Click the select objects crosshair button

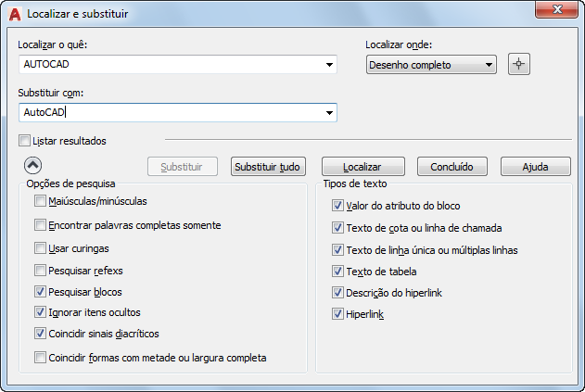[518, 64]
